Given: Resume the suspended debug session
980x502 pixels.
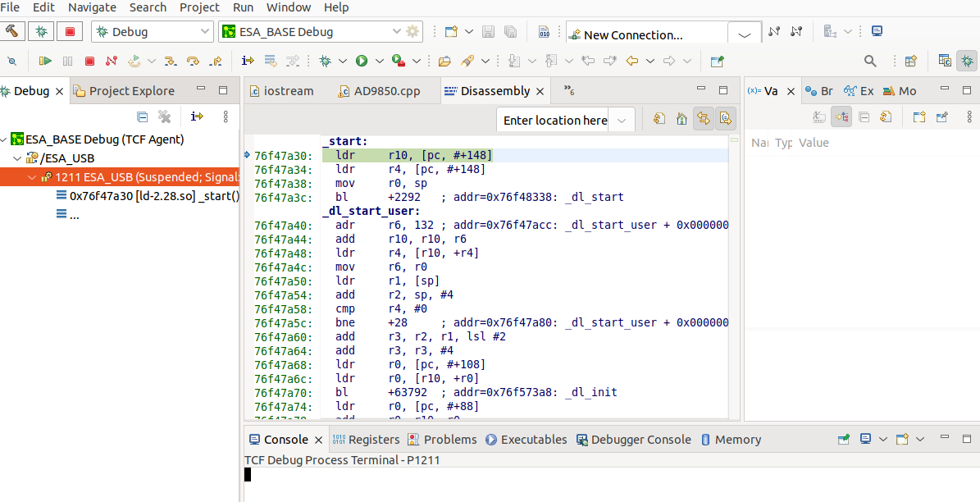Looking at the screenshot, I should point(45,61).
